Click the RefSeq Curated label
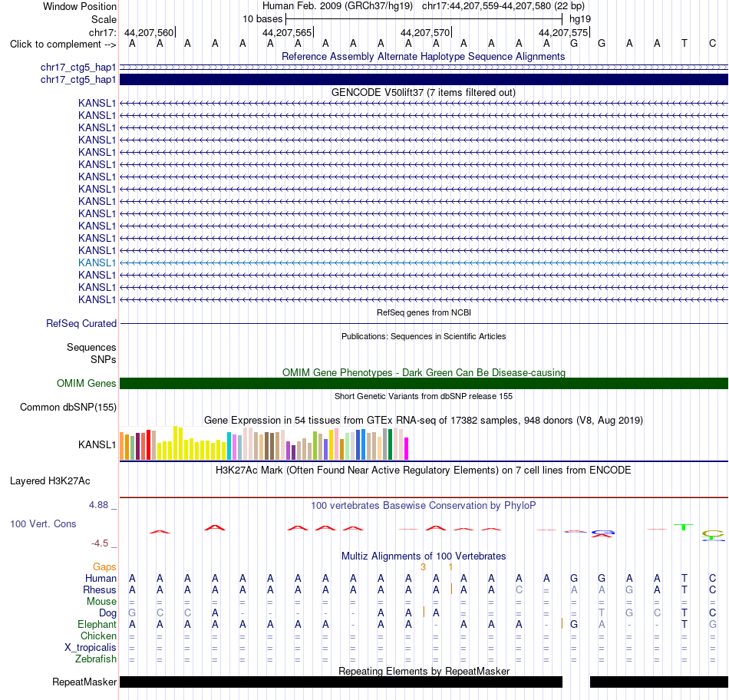Viewport: 729px width, 700px height. point(81,323)
